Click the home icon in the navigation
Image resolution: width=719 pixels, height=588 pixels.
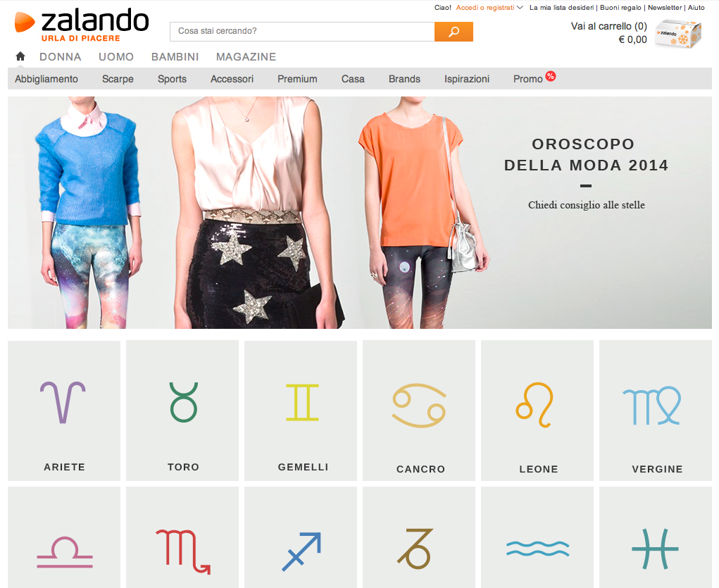(x=20, y=56)
